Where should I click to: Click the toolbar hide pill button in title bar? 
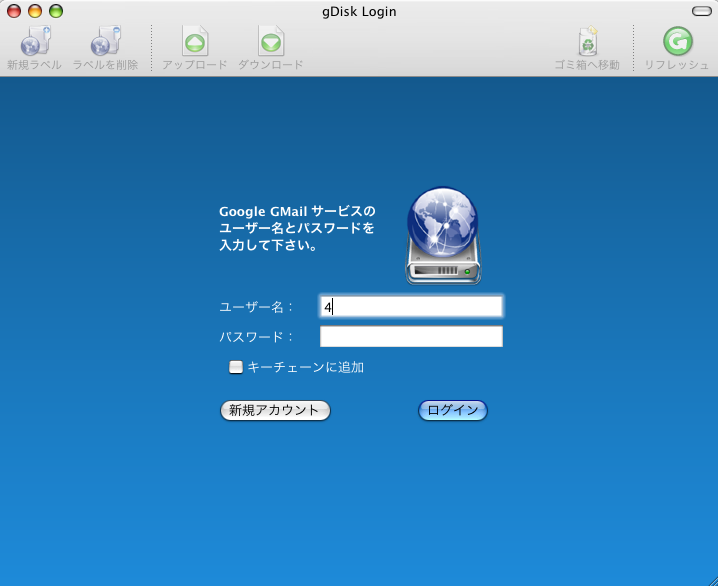point(701,11)
